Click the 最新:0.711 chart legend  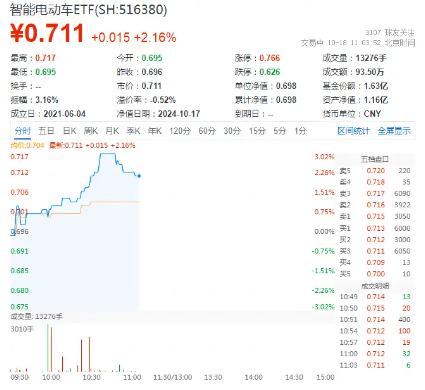click(92, 145)
